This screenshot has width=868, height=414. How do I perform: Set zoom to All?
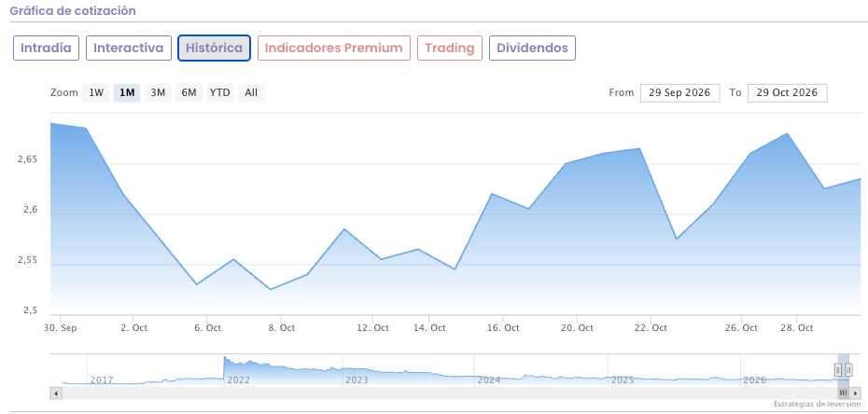click(x=251, y=93)
